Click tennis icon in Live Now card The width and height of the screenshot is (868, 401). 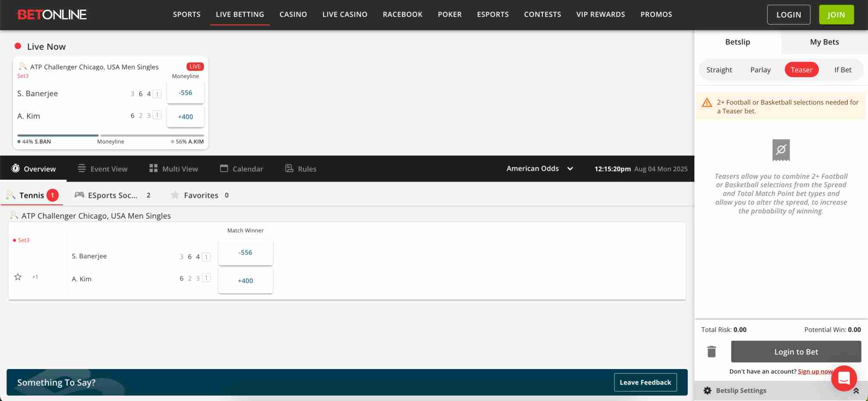(22, 66)
